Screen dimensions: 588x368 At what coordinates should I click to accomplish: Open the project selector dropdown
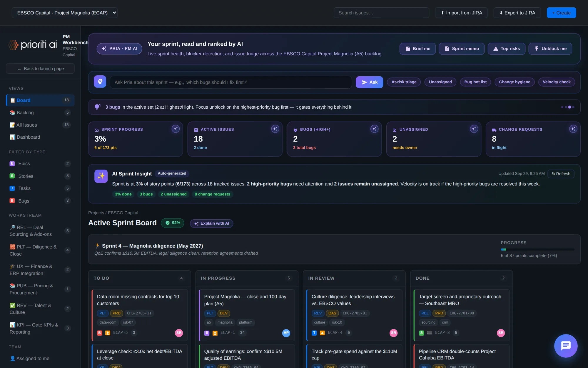pos(64,13)
